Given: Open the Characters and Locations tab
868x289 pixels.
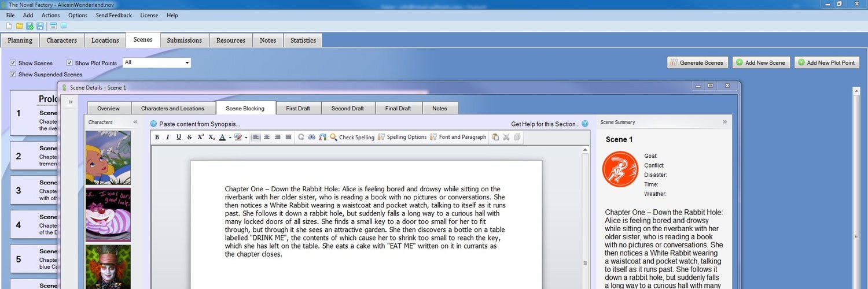Looking at the screenshot, I should (x=172, y=108).
